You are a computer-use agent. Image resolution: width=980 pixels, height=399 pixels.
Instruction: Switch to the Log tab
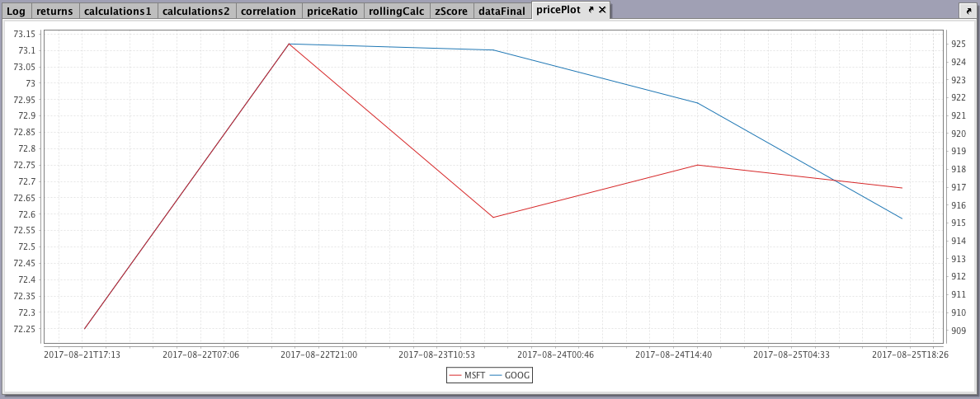click(x=16, y=12)
